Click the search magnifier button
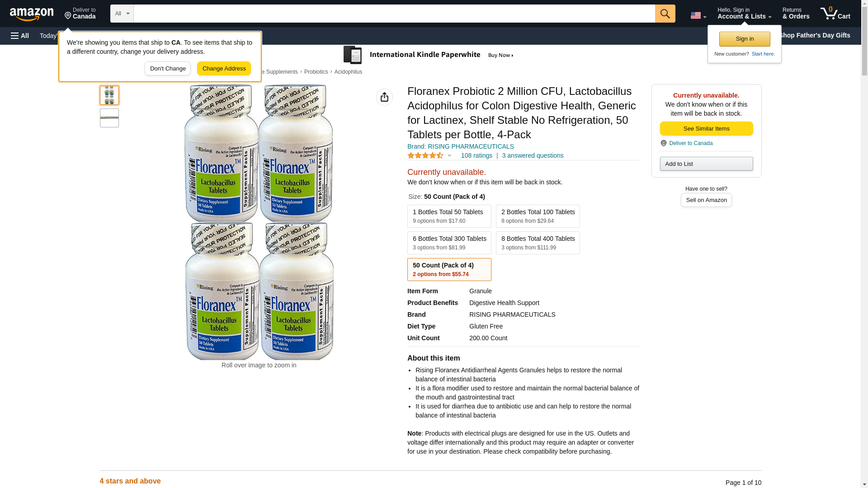This screenshot has width=868, height=488. 665,14
